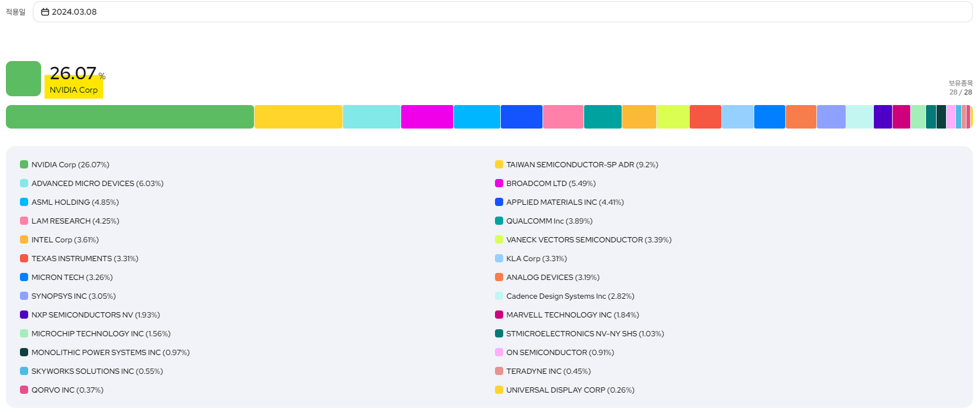
Task: Select ON SEMICONDUCTOR (0.91%) legend entry
Action: (x=554, y=353)
